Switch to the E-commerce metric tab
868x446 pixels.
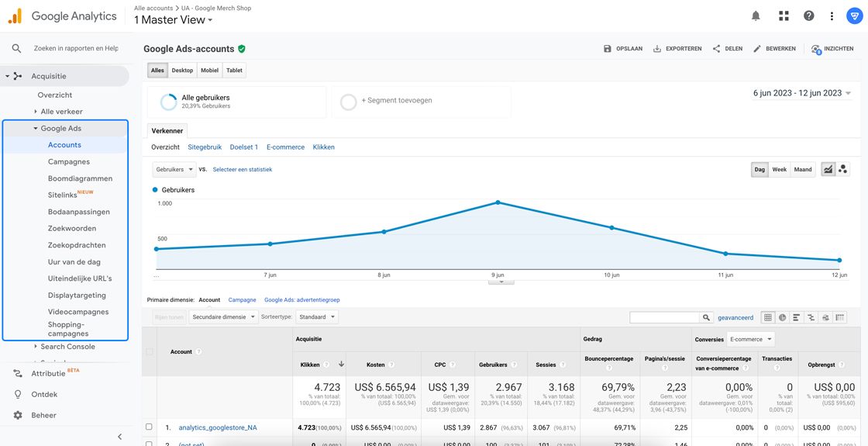pyautogui.click(x=286, y=147)
